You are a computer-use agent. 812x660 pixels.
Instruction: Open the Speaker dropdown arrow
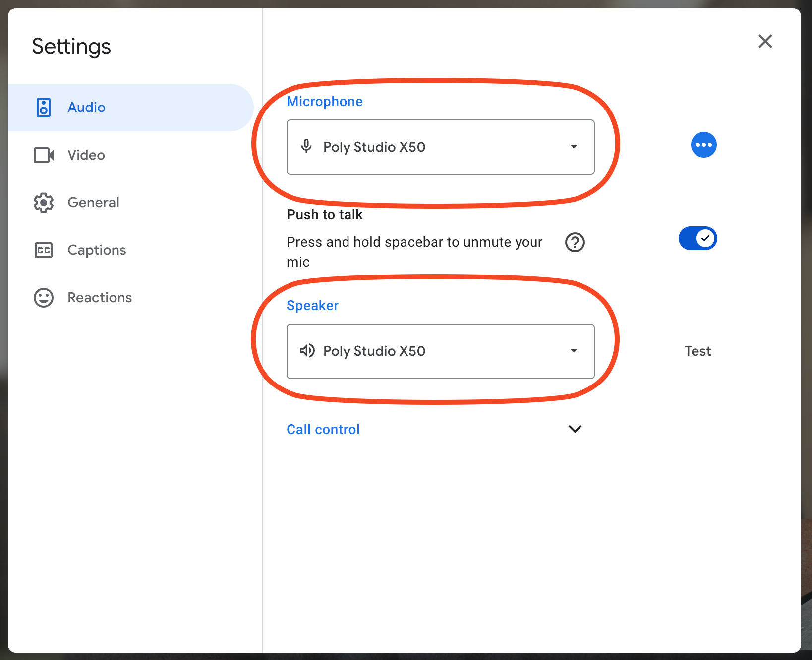(x=574, y=351)
